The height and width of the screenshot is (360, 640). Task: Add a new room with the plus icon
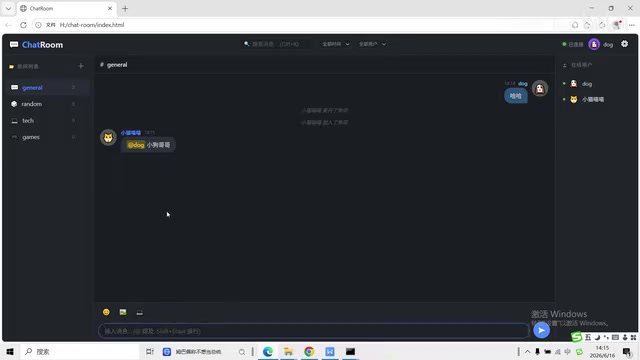point(80,66)
